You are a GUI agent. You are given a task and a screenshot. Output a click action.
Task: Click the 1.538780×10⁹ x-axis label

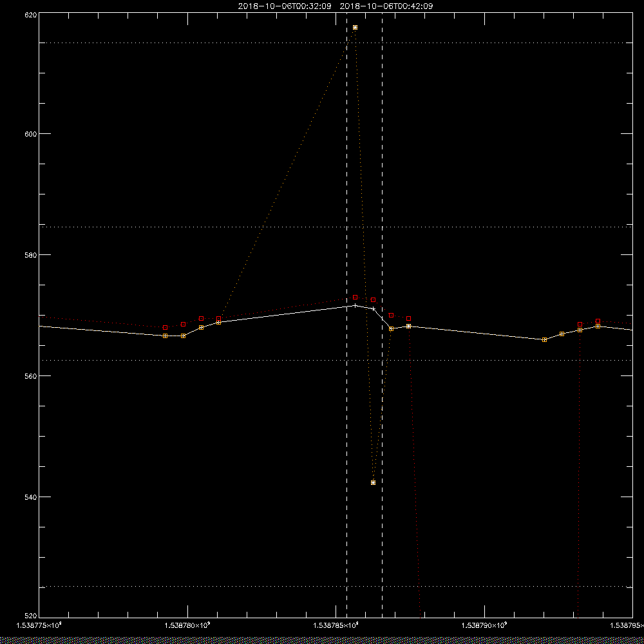[187, 625]
